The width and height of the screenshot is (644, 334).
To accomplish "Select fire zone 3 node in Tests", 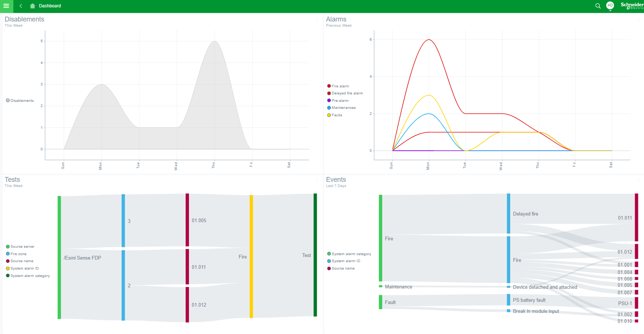I will pos(123,221).
